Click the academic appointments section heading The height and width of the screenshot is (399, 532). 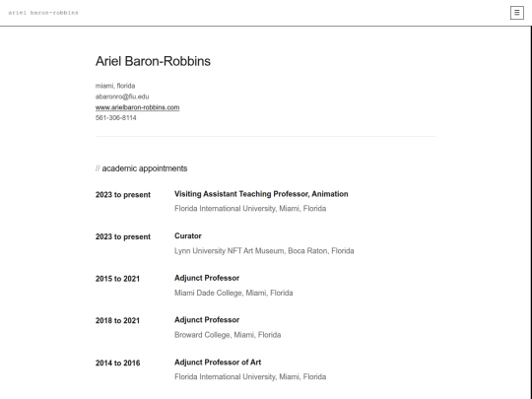pos(142,168)
